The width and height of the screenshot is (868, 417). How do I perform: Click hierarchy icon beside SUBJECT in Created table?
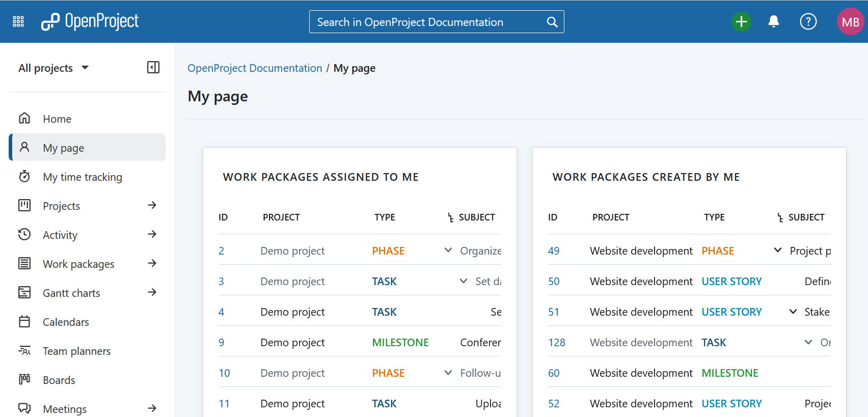tap(780, 217)
